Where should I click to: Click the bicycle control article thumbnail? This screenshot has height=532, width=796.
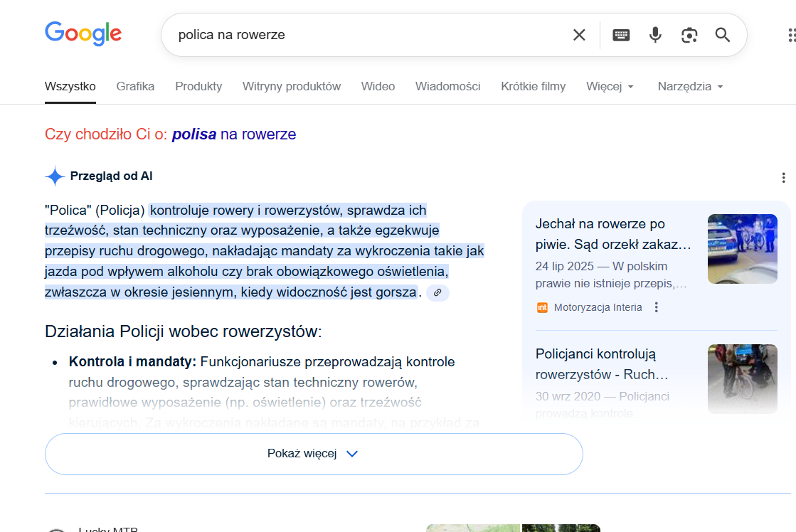point(742,378)
